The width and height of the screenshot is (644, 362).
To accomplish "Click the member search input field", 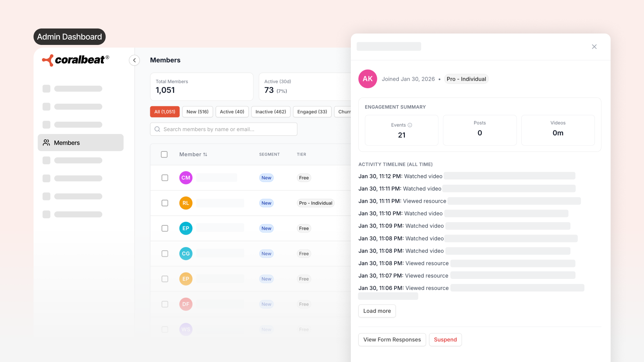I will tap(223, 129).
